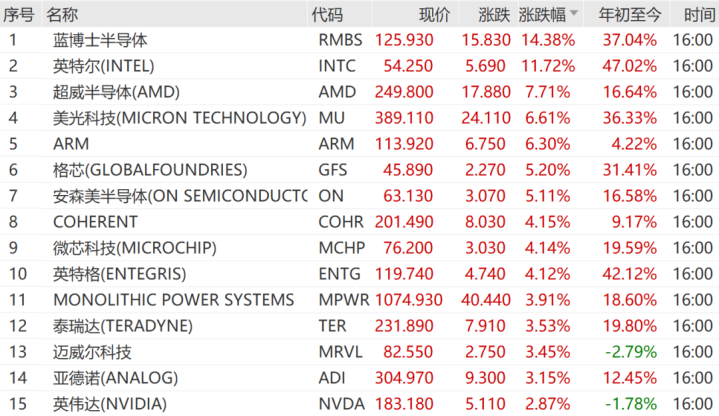Select the 时间 column header
This screenshot has height=416, width=719.
pos(698,15)
